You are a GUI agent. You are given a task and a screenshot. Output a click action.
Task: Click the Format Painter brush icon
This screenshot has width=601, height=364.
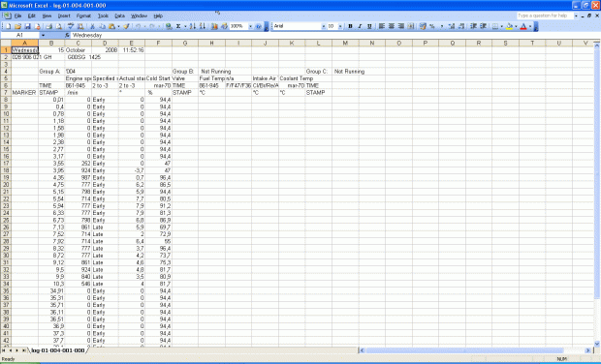click(126, 26)
